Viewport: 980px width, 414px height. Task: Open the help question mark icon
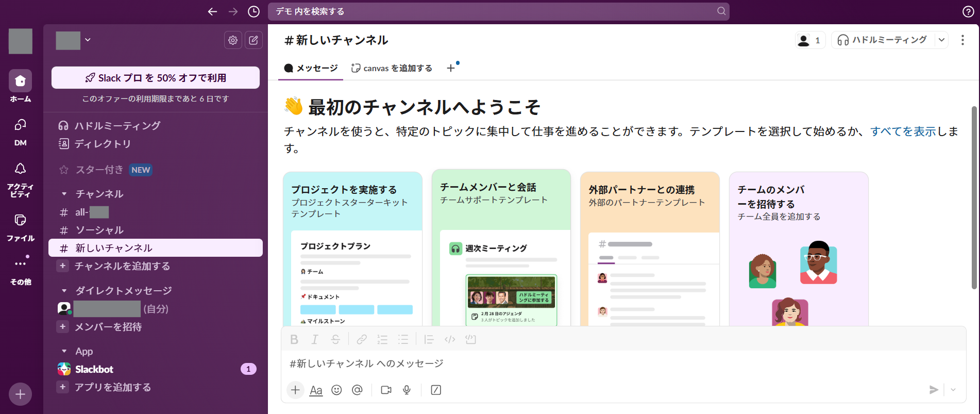click(x=968, y=11)
